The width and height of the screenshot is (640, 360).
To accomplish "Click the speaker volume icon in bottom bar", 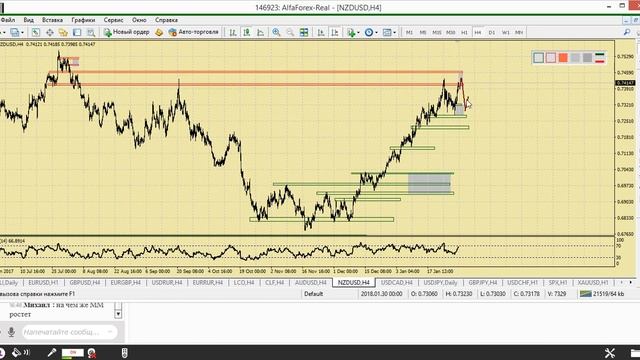I will (x=20, y=353).
